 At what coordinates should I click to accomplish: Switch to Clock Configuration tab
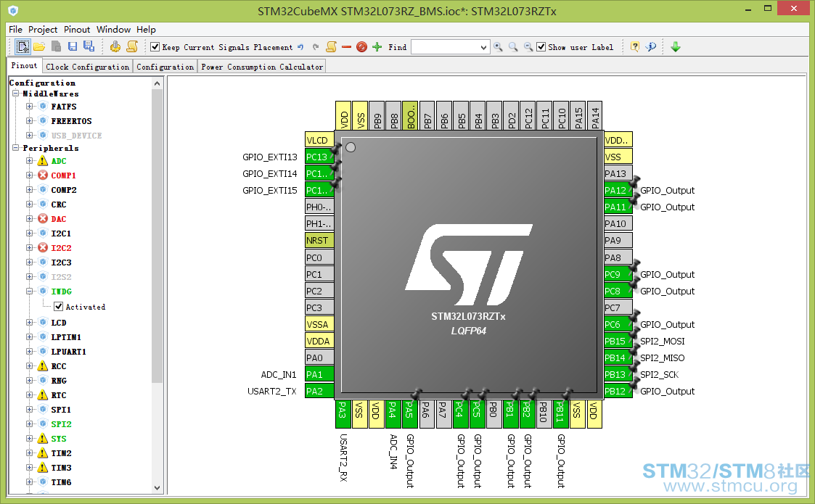87,67
